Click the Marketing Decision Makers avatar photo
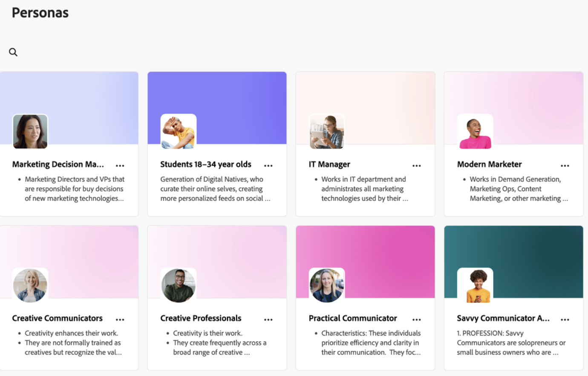588x376 pixels. [x=30, y=132]
